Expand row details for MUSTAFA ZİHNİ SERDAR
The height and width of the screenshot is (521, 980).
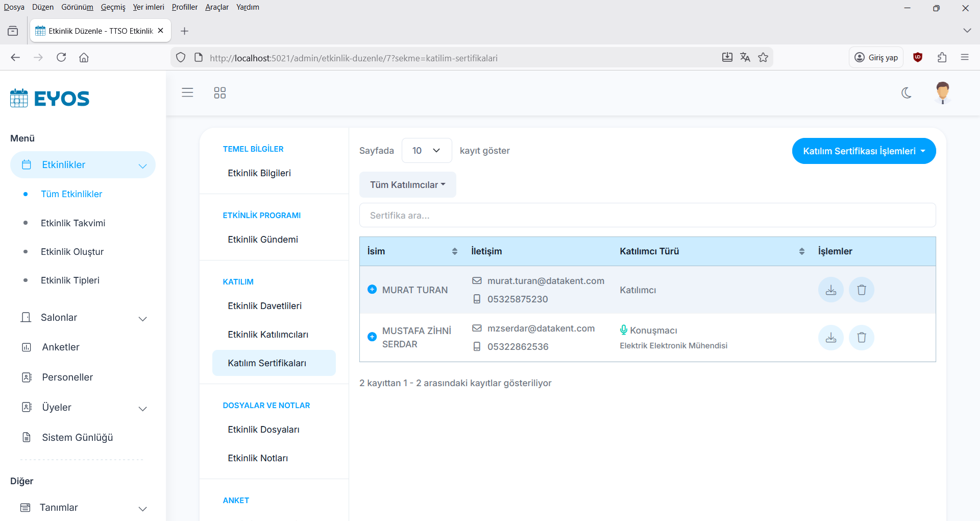(x=372, y=337)
